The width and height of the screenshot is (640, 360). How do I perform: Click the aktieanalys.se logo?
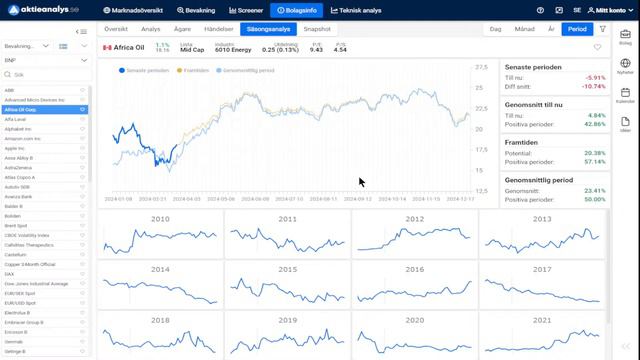[x=43, y=10]
